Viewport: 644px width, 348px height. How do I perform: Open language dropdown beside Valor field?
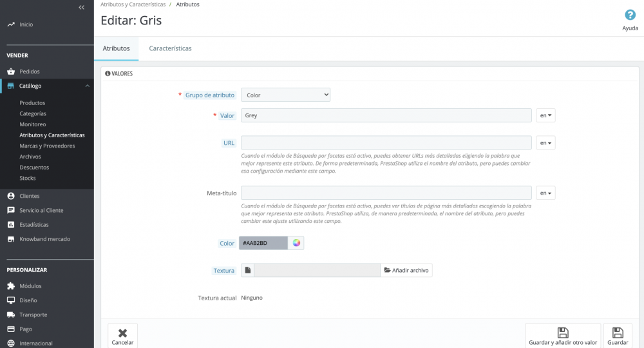(x=545, y=115)
